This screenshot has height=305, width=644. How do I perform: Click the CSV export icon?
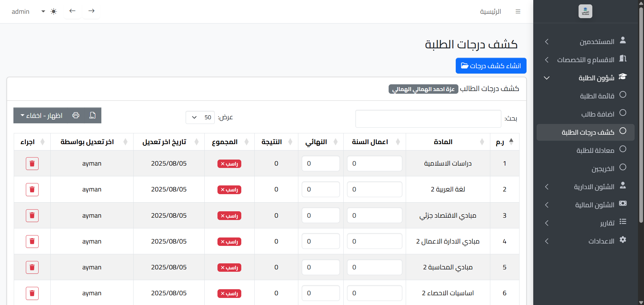point(92,116)
